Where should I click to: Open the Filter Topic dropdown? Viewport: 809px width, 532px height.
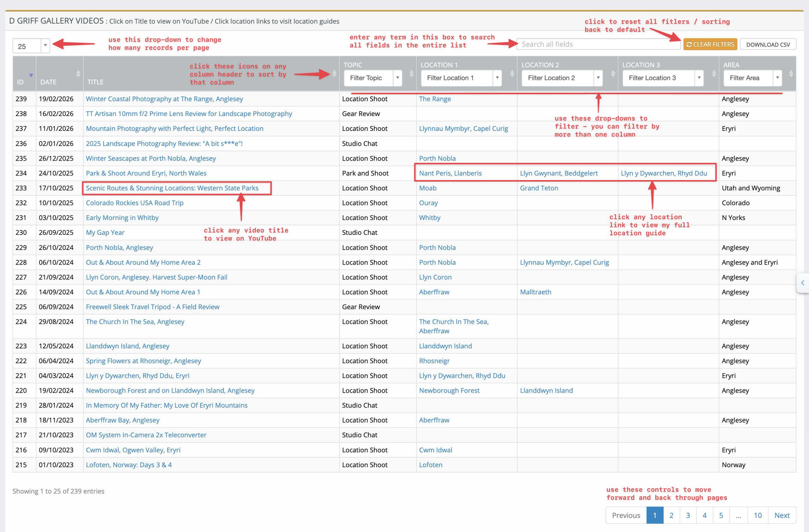(x=373, y=78)
